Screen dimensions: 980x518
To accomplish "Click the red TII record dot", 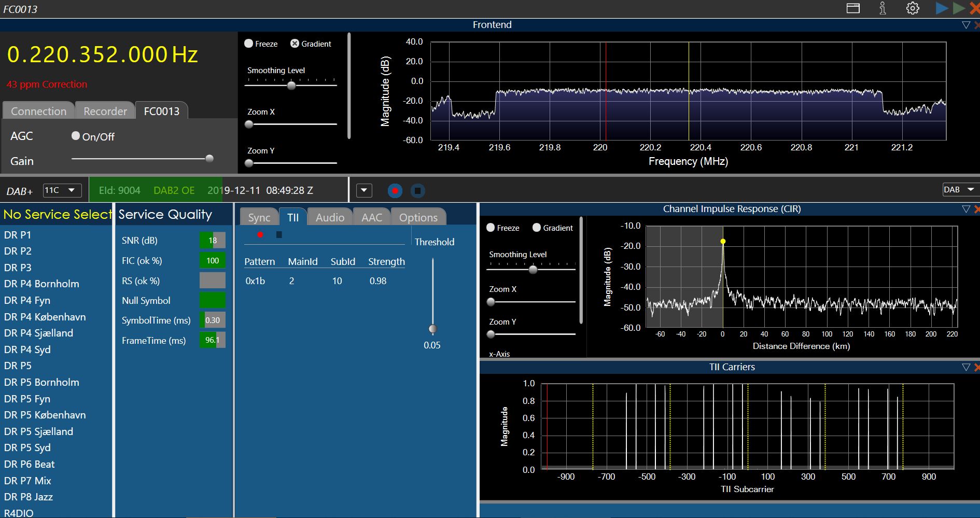I will (260, 235).
